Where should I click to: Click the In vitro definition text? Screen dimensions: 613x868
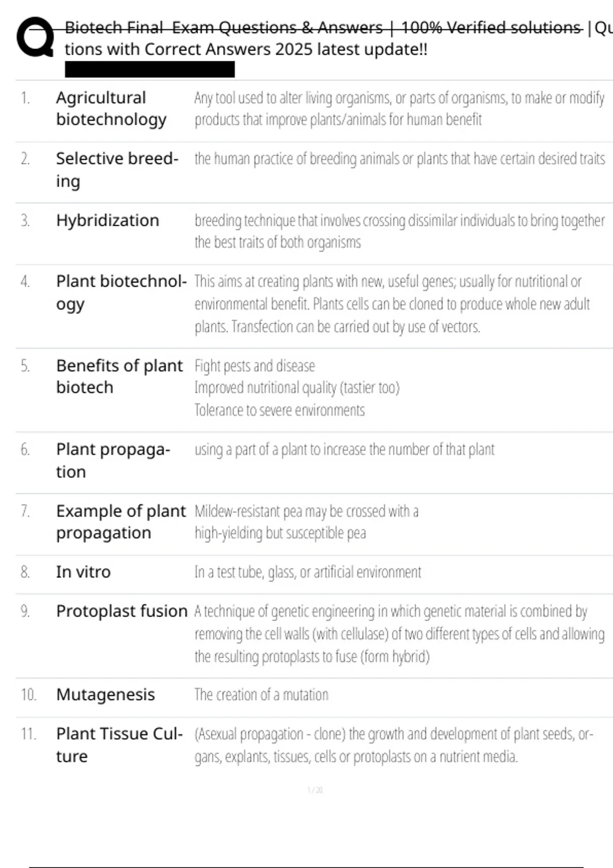(308, 572)
